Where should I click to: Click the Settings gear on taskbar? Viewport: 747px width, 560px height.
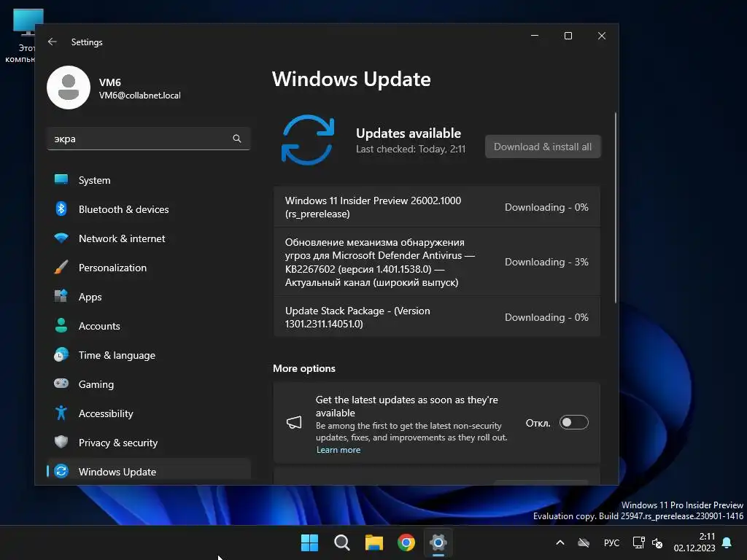pos(438,542)
